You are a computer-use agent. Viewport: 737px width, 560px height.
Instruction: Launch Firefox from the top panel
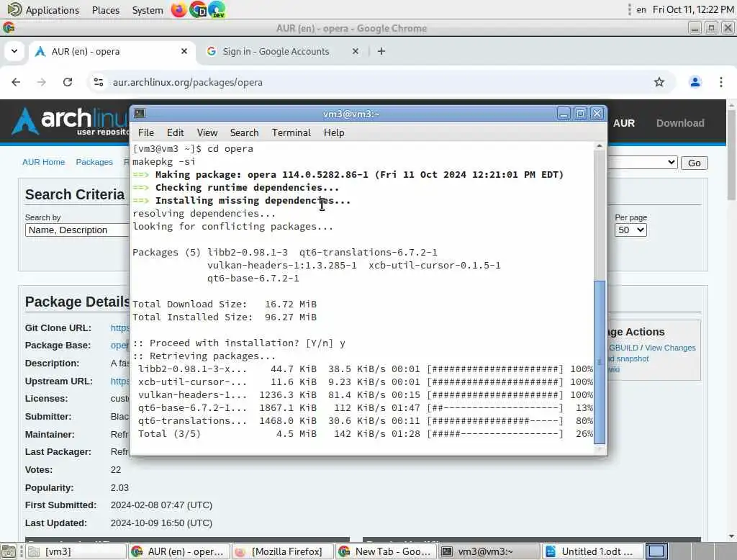pos(178,9)
